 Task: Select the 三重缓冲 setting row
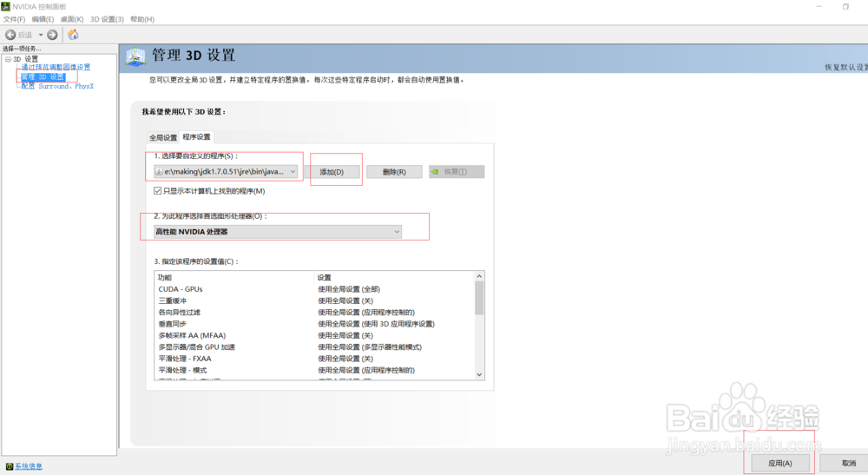point(314,300)
